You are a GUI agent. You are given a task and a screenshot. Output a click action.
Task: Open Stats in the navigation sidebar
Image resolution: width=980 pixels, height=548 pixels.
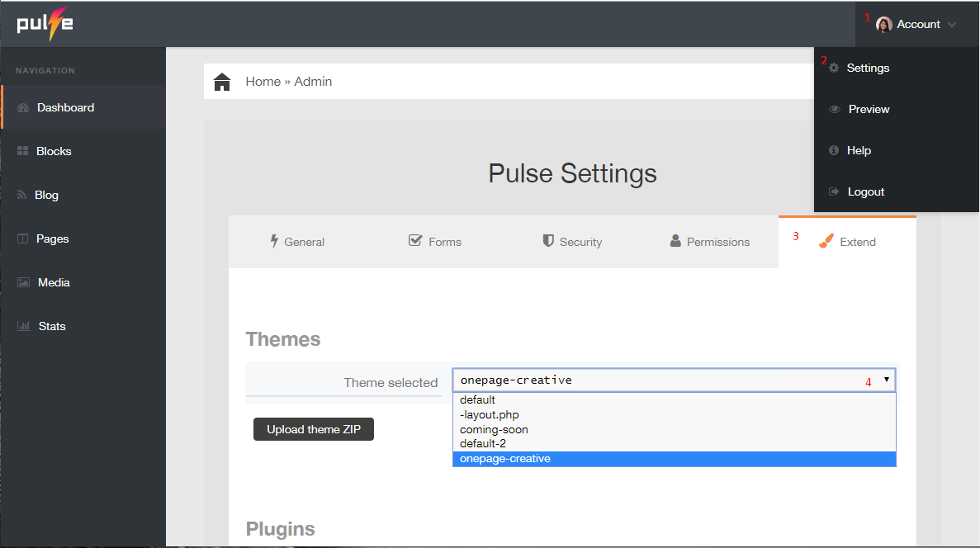52,326
